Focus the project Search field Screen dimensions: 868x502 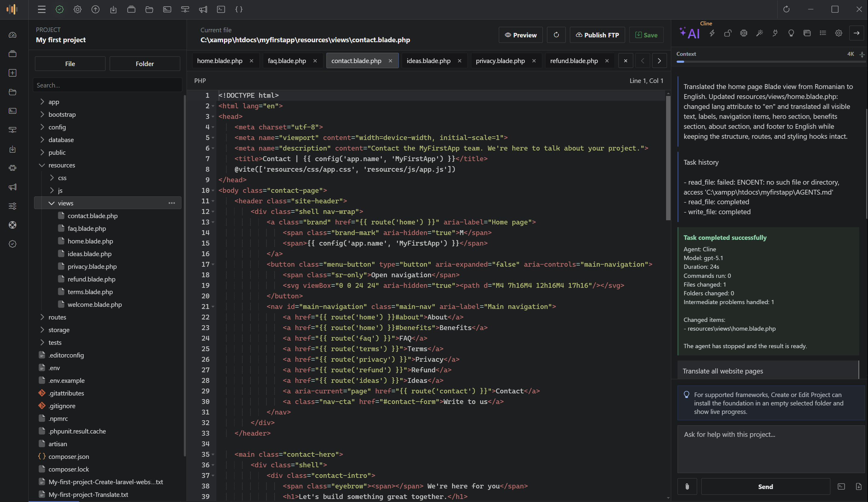tap(108, 85)
